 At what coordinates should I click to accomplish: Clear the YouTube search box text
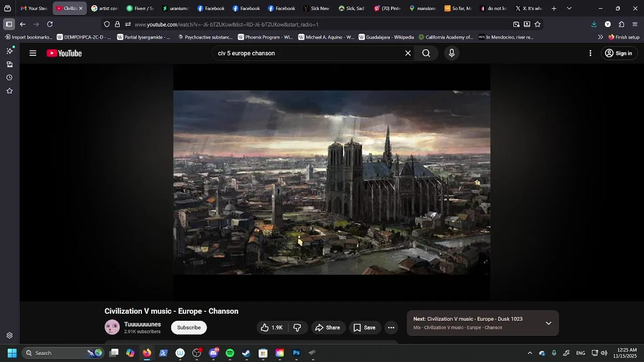(x=408, y=53)
